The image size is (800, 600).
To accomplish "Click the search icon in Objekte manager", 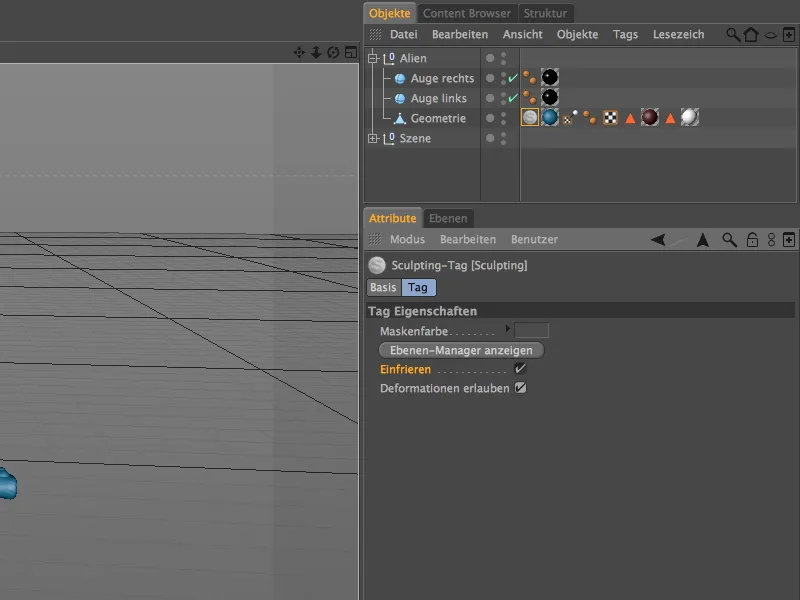I will (733, 35).
